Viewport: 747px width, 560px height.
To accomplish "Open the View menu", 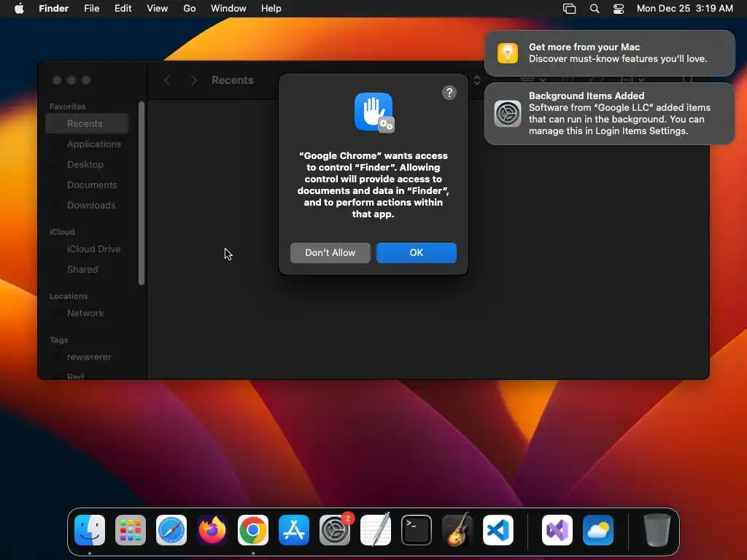I will pyautogui.click(x=158, y=9).
